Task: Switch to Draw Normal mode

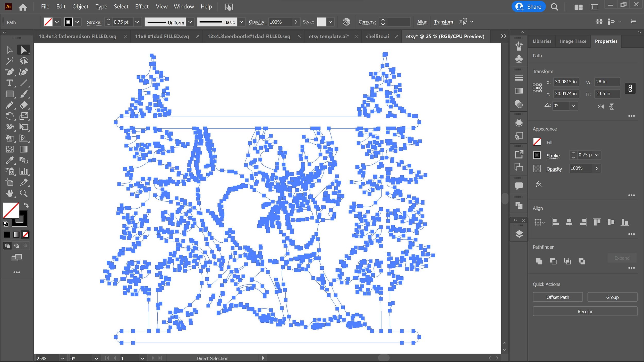Action: [x=7, y=246]
